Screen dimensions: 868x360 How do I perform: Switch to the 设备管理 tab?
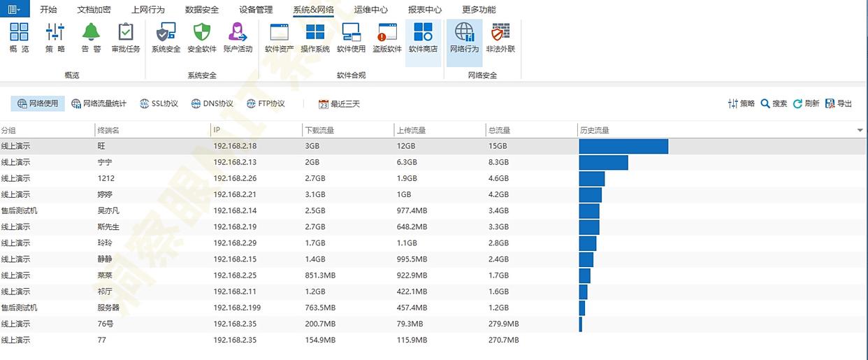point(256,9)
